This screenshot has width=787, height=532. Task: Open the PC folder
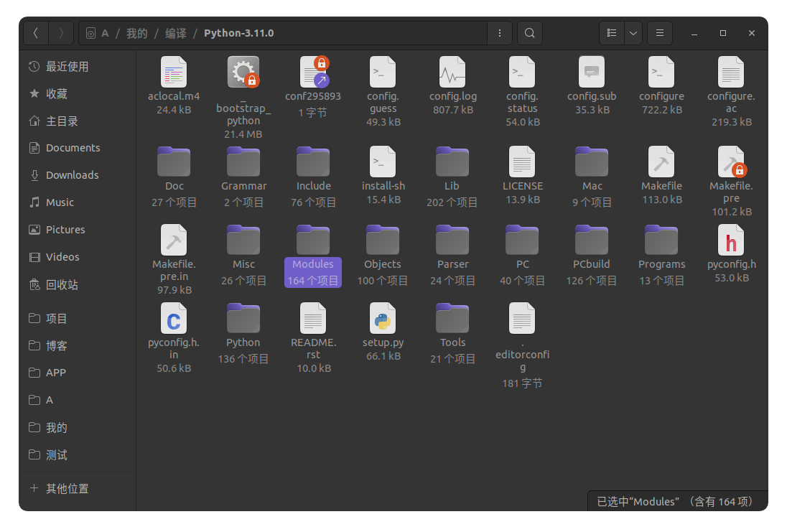(x=522, y=240)
